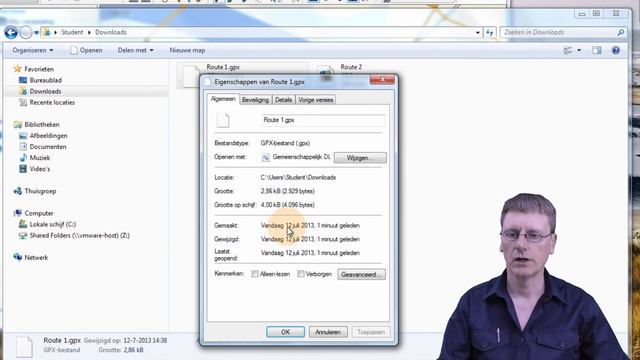Click the blue help question mark icon
Screen dimensions: 640x360
click(x=616, y=51)
